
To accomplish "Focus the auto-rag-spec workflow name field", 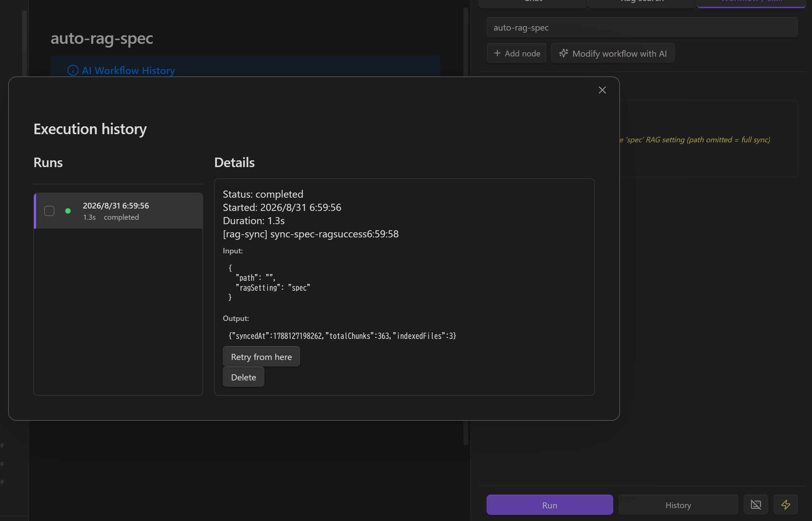I will [x=642, y=28].
